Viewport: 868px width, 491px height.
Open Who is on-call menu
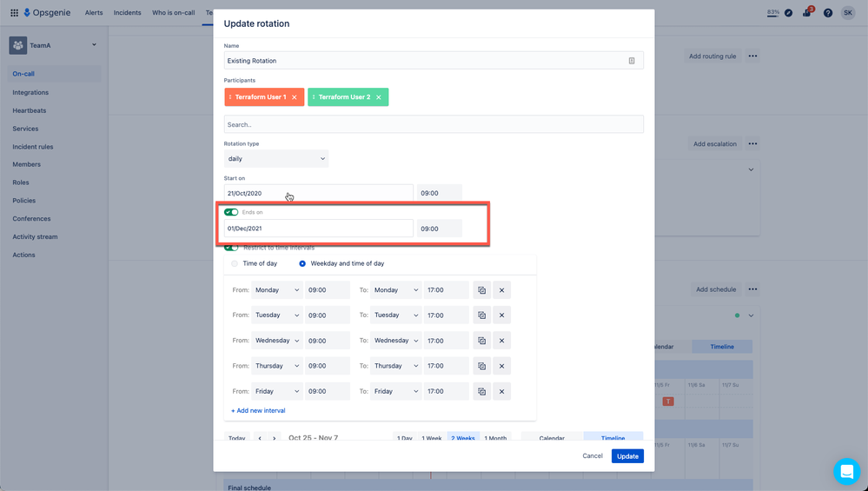pyautogui.click(x=173, y=13)
